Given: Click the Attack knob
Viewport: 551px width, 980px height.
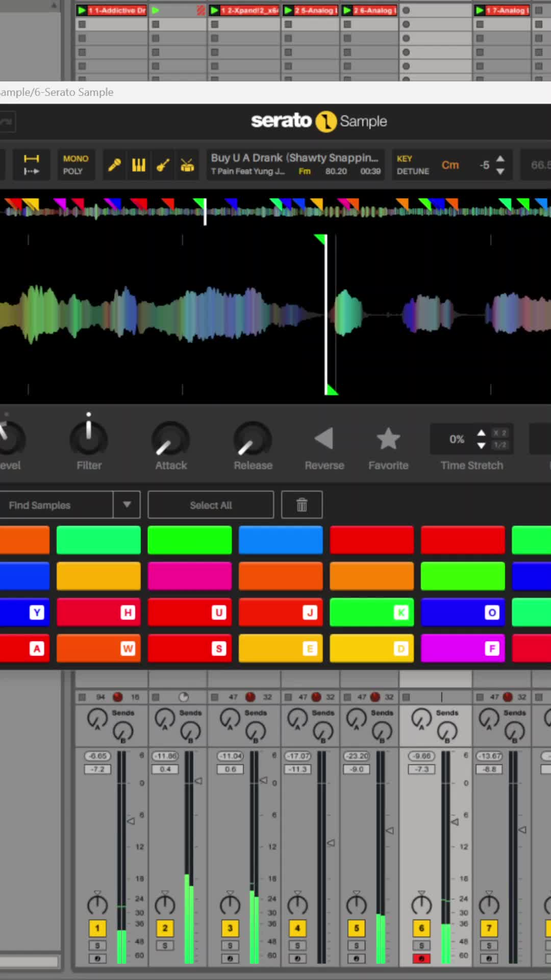Looking at the screenshot, I should (171, 439).
